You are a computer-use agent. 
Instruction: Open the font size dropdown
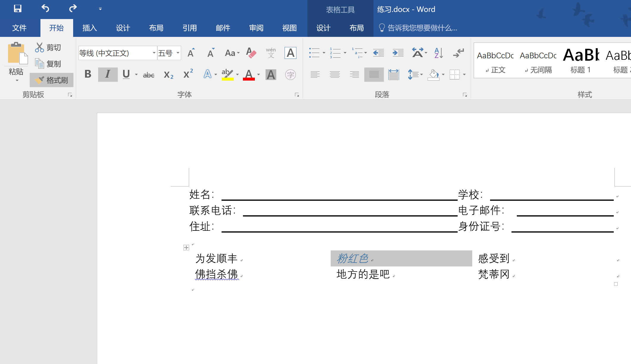point(178,53)
